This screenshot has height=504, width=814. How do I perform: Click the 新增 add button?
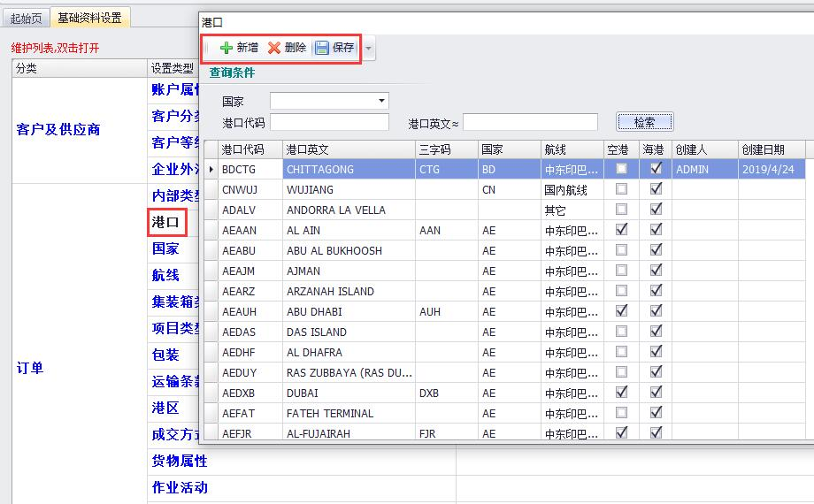tap(239, 48)
